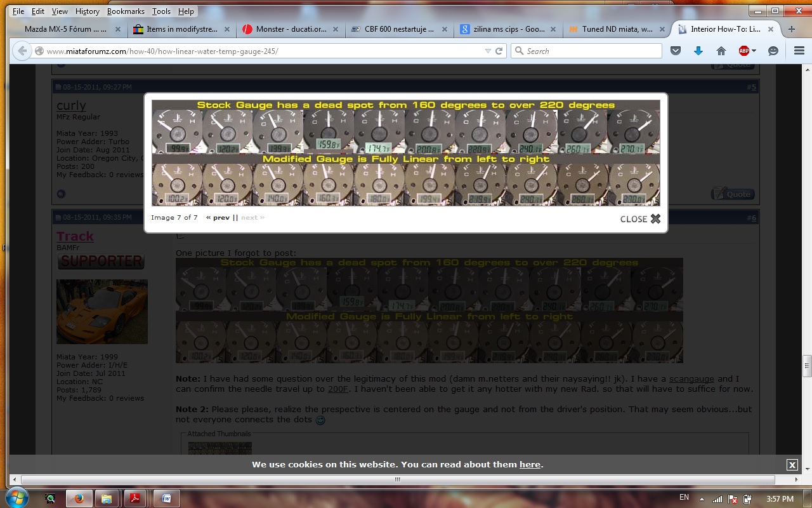Close the Mazda MX-5 Fórum tab

[117, 29]
